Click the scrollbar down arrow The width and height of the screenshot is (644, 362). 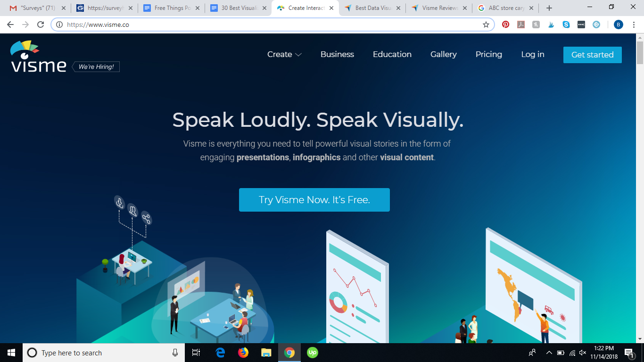tap(640, 339)
